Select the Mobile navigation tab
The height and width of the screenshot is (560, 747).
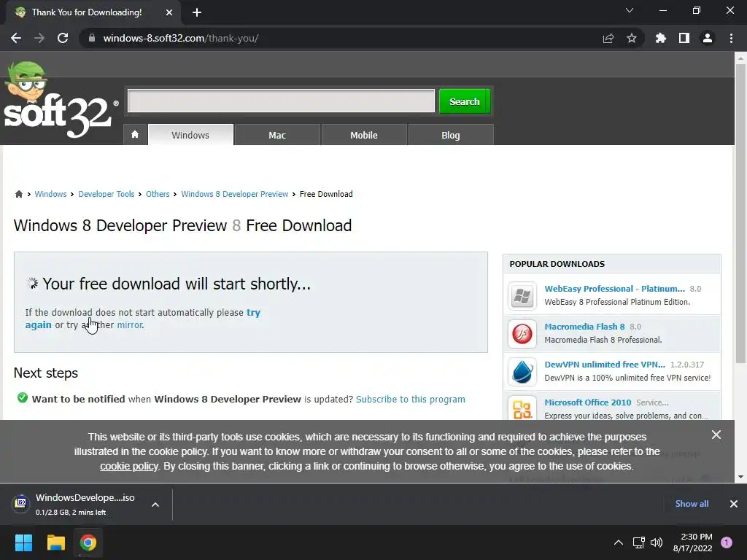click(x=364, y=135)
